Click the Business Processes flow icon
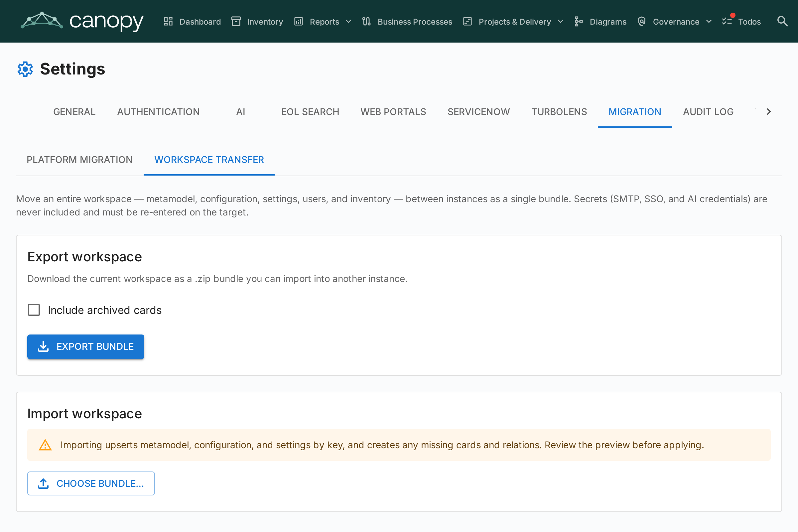Viewport: 798px width, 532px height. point(366,21)
